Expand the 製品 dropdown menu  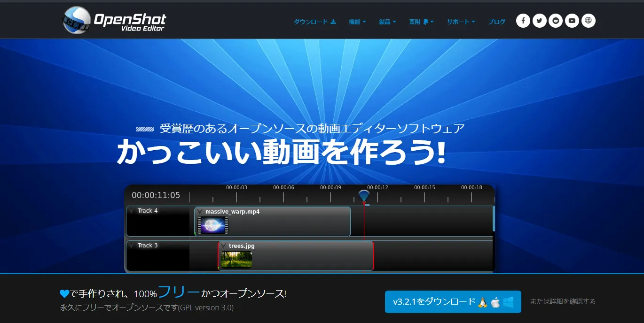coord(388,22)
